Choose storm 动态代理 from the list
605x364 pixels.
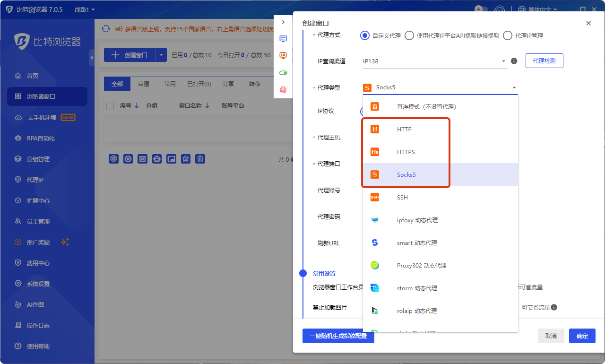click(x=441, y=288)
